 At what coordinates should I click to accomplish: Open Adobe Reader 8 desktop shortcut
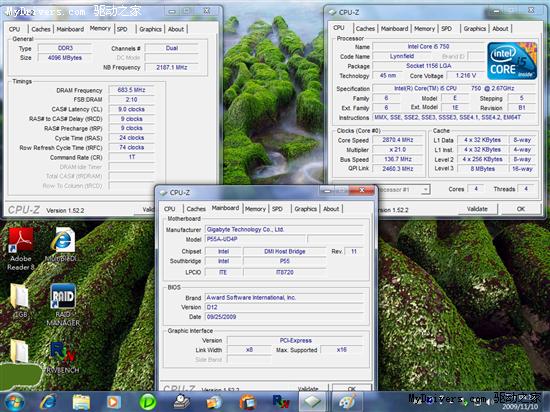pyautogui.click(x=20, y=248)
